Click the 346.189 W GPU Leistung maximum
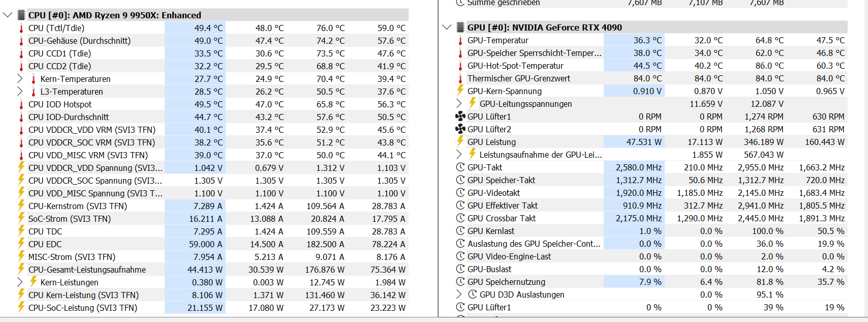 point(764,142)
